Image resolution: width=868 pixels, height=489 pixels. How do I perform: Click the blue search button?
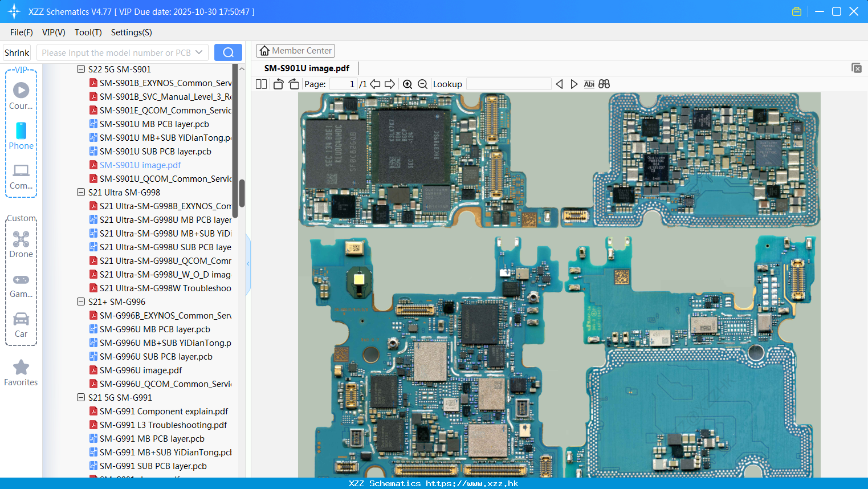(x=228, y=52)
